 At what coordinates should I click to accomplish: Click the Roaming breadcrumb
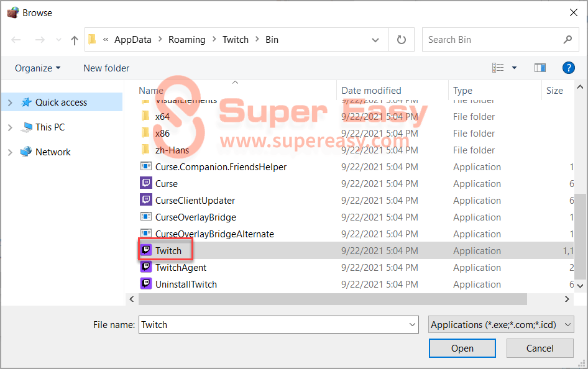[x=186, y=40]
